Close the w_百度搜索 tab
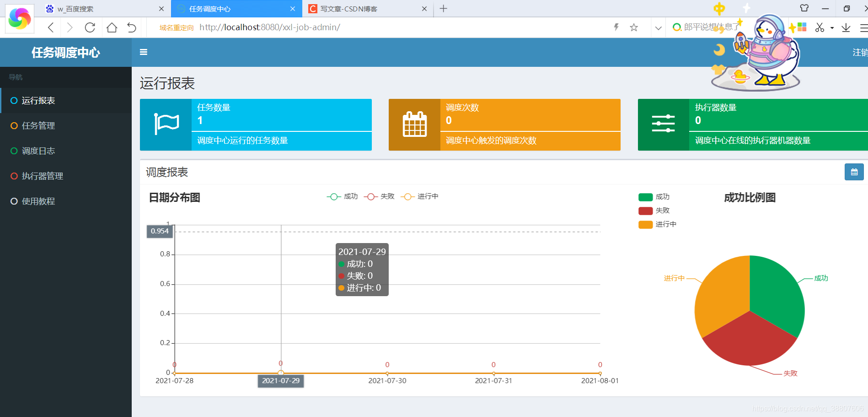This screenshot has height=417, width=868. (x=161, y=9)
